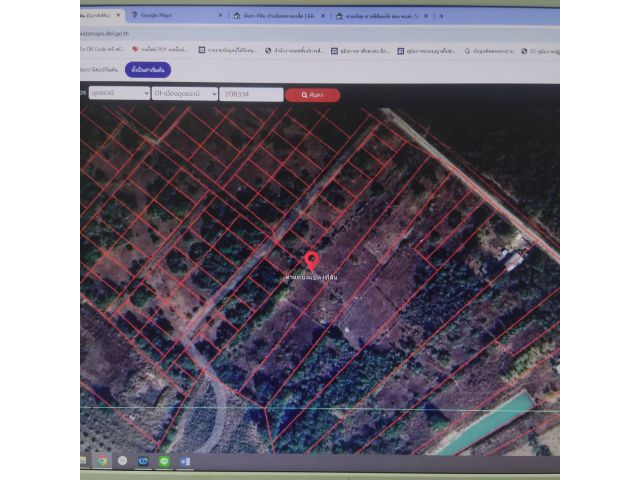The image size is (640, 480).
Task: Click the red location pin on the map
Action: [312, 261]
